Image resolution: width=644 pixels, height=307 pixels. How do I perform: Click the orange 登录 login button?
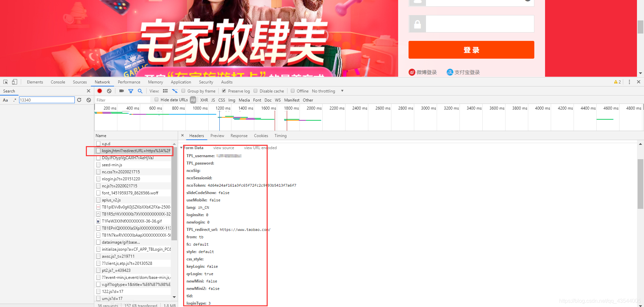pyautogui.click(x=471, y=50)
